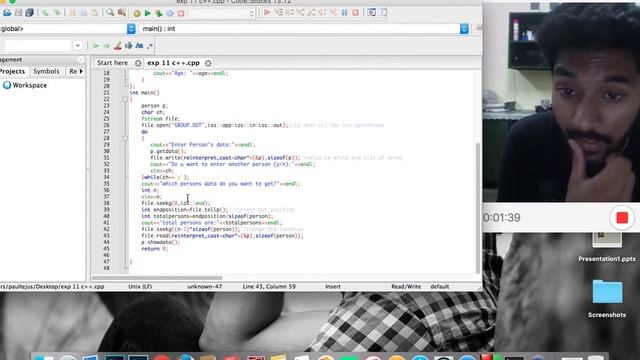Switch to the exp 11 c++.cpp tab
The image size is (640, 360).
point(173,63)
